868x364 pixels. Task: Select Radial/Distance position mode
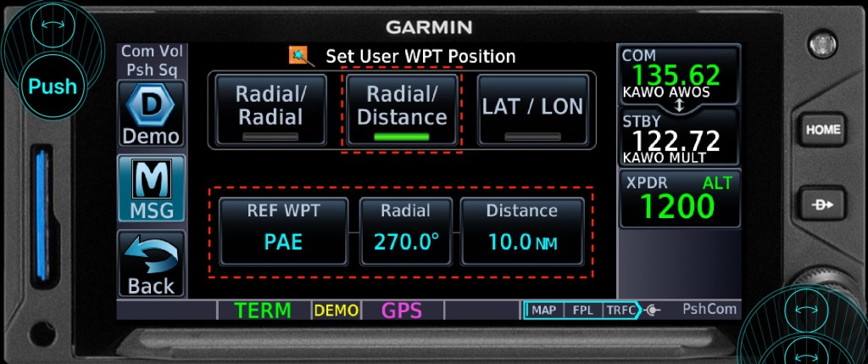click(401, 110)
